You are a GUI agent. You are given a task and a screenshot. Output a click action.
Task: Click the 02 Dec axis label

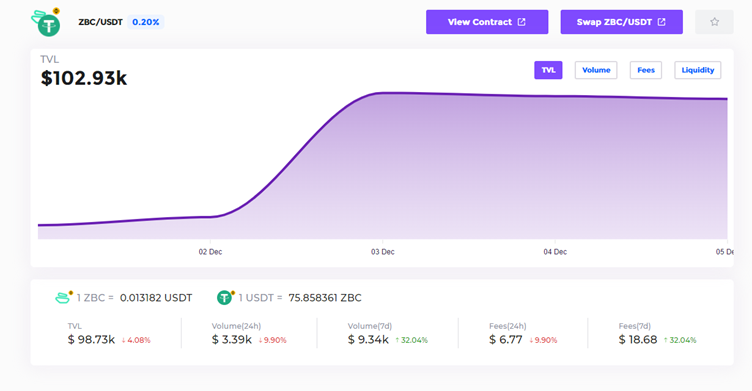tap(210, 252)
